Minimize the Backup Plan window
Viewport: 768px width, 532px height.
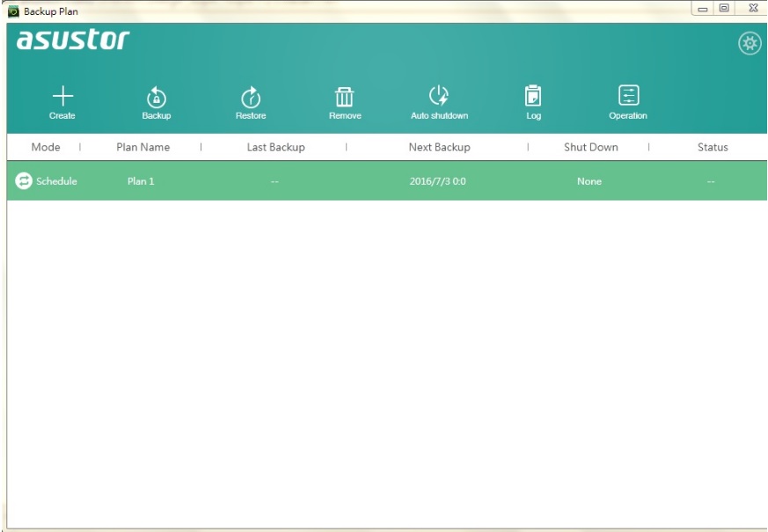[703, 8]
